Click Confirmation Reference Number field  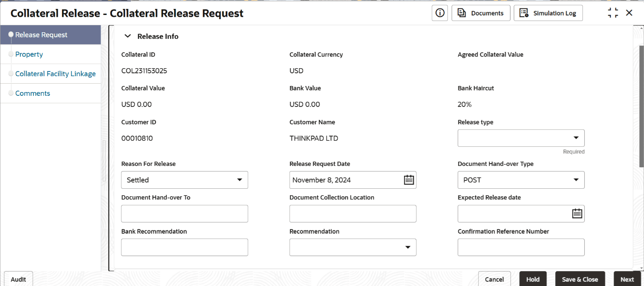[x=521, y=247]
